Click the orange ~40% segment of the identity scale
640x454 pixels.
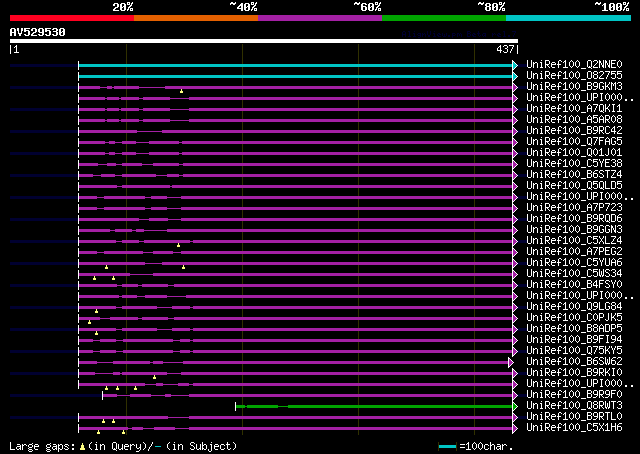tap(195, 18)
